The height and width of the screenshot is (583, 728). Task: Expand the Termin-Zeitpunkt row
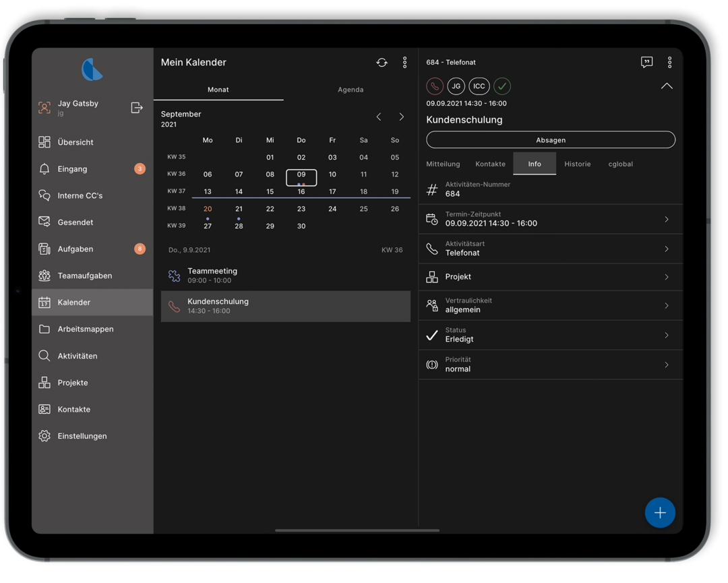(x=550, y=219)
